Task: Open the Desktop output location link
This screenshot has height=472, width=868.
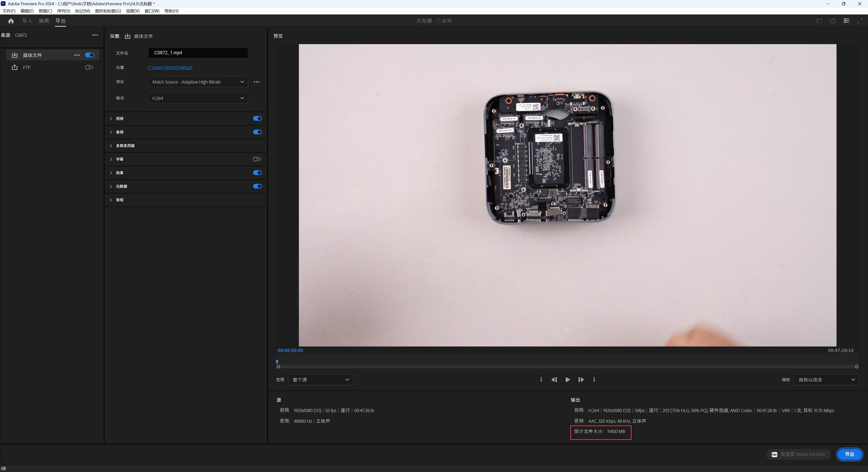Action: pyautogui.click(x=170, y=67)
